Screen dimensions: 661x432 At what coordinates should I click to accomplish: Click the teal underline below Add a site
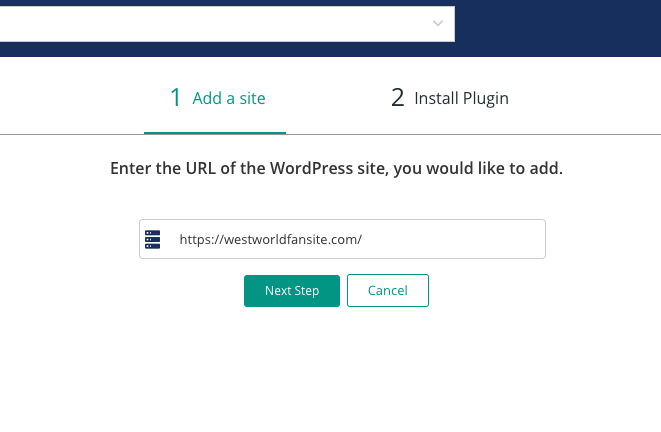(215, 133)
